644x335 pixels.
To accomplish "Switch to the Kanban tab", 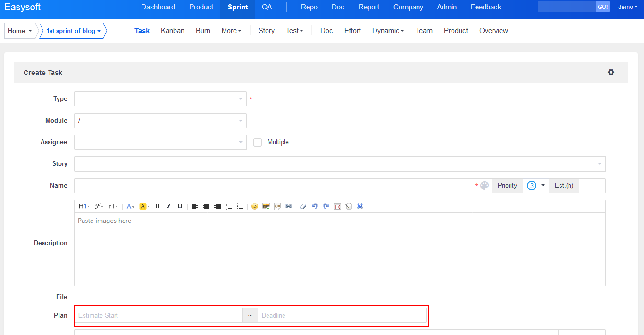I will (173, 31).
